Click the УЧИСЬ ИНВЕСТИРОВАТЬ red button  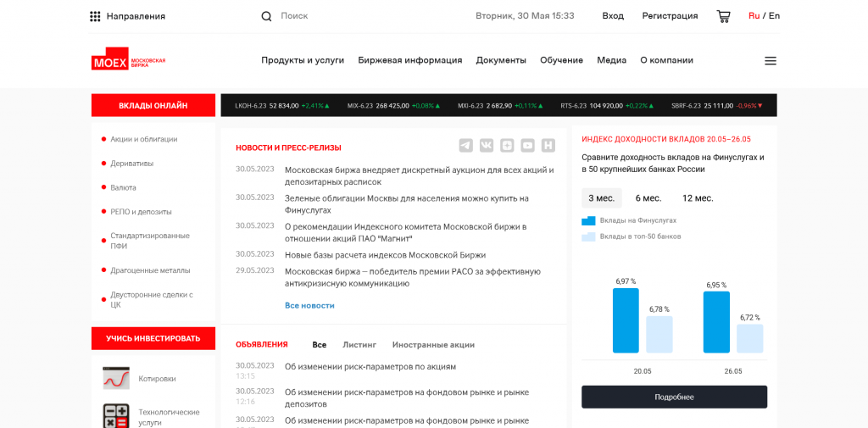[153, 338]
